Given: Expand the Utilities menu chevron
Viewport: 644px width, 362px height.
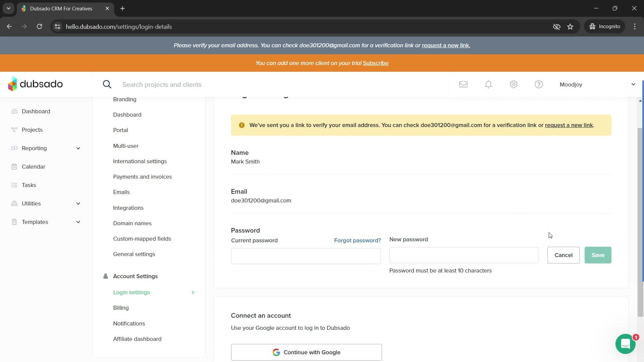Looking at the screenshot, I should click(x=78, y=203).
